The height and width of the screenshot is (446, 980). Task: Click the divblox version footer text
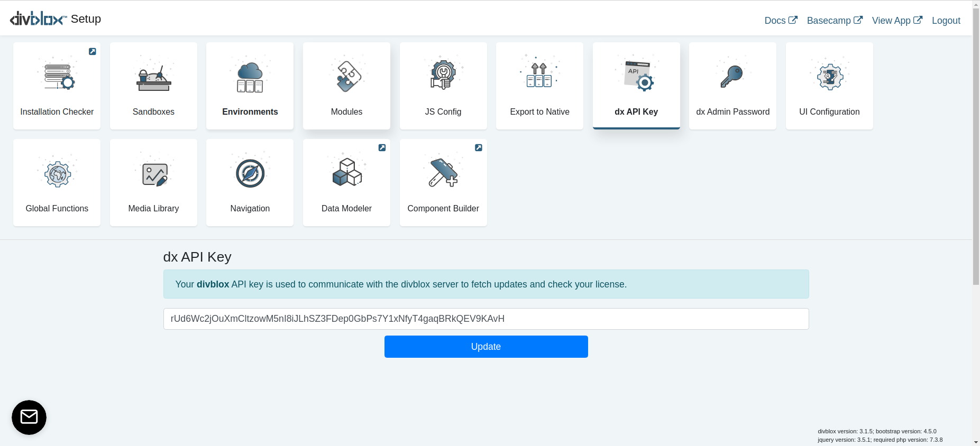(877, 431)
